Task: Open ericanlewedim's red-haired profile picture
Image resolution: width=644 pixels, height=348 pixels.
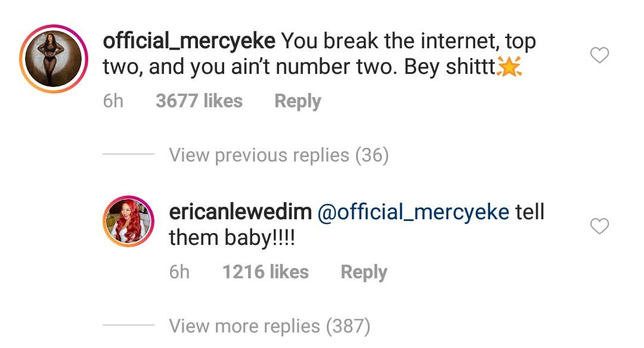Action: coord(128,221)
